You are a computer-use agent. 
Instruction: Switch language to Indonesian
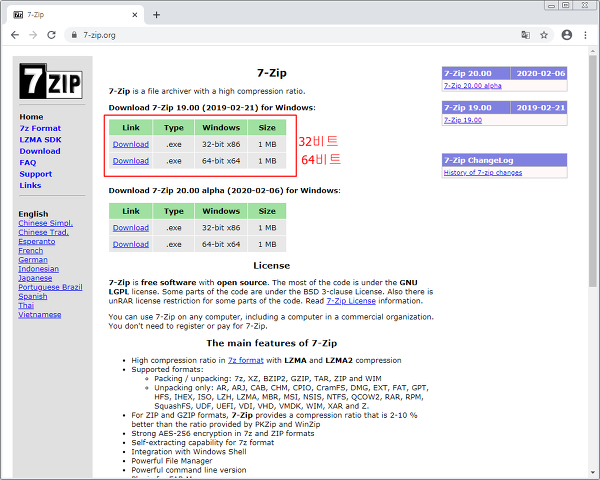[x=39, y=269]
